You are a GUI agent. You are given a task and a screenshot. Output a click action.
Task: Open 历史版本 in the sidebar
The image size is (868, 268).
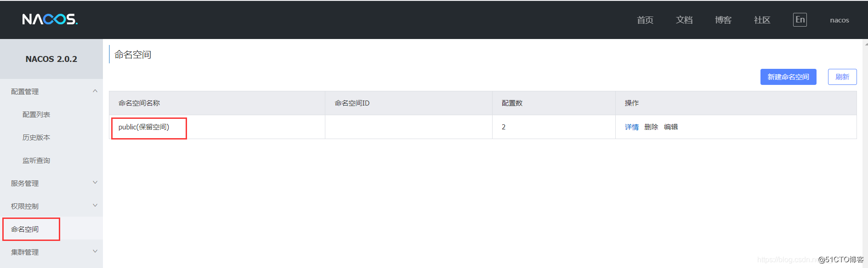tap(36, 138)
